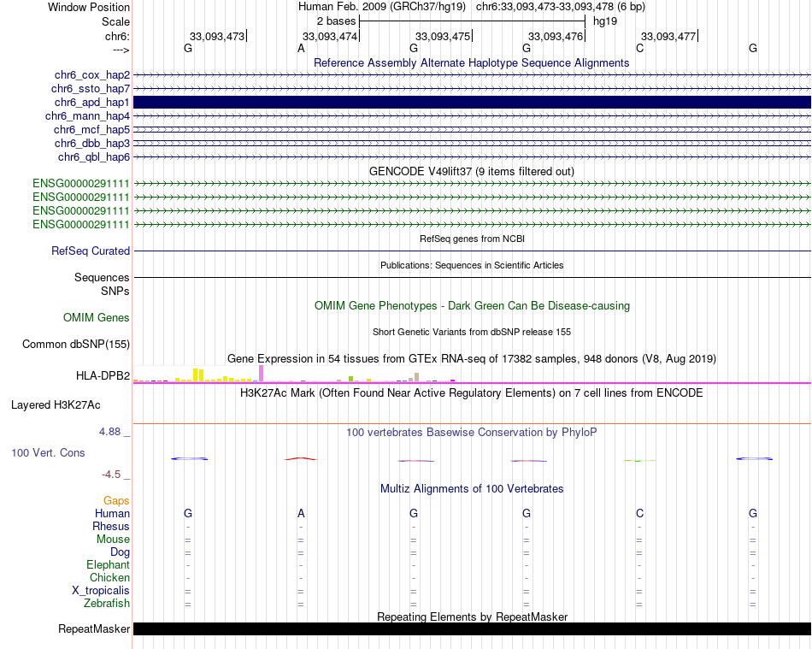Screen dimensions: 812x649
Task: Select the chr6_dbb_hap3 label
Action: point(92,143)
